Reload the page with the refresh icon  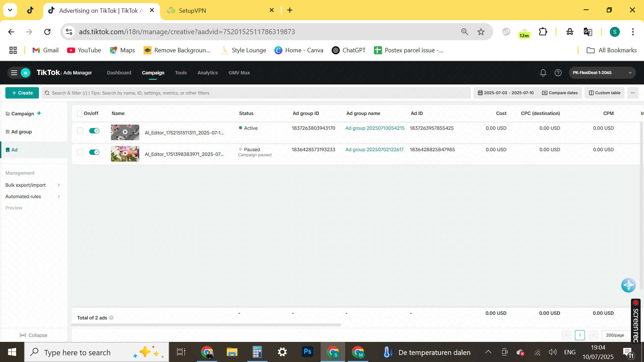pos(47,32)
